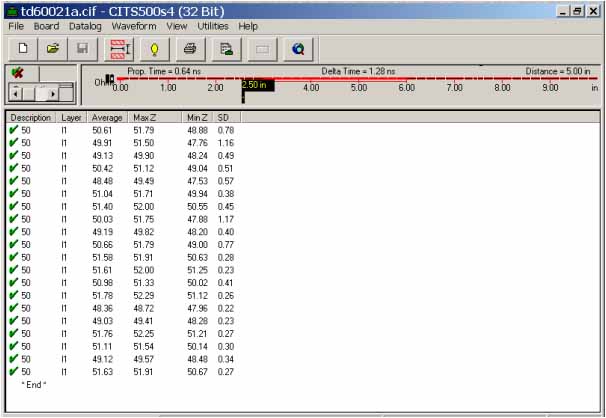Click the blue magnifier search icon
The image size is (606, 418).
pos(297,47)
